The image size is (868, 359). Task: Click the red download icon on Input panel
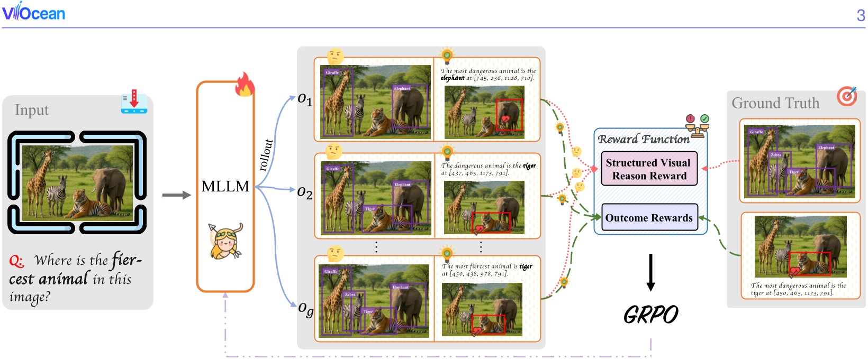click(134, 102)
